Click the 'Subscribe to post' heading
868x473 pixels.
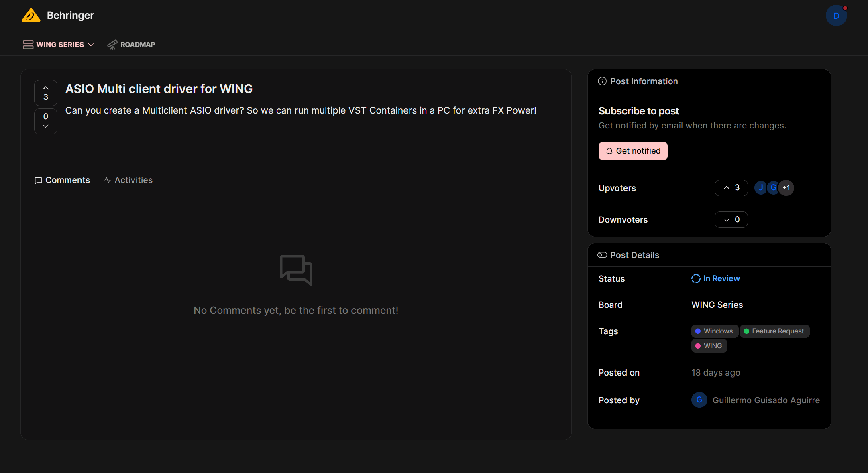point(638,111)
